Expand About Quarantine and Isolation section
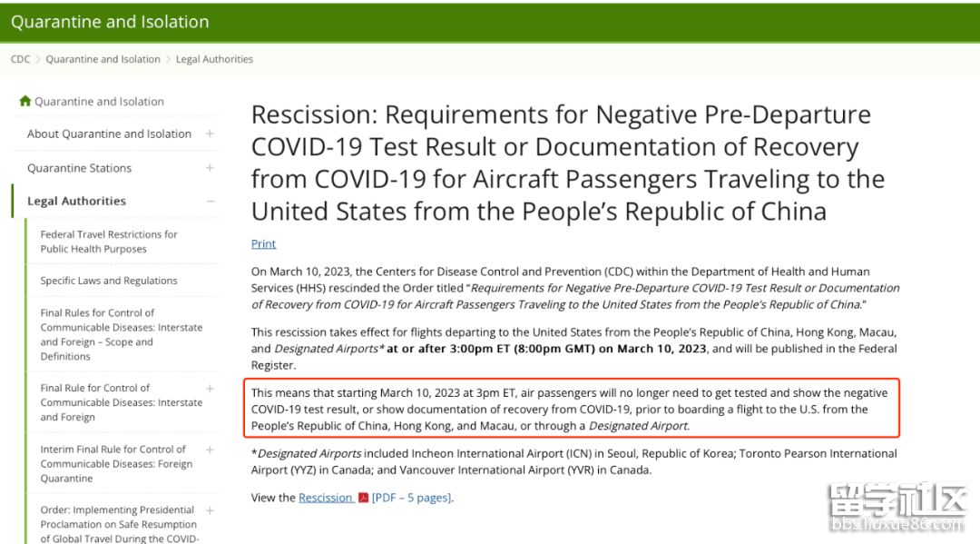980x544 pixels. coord(210,134)
